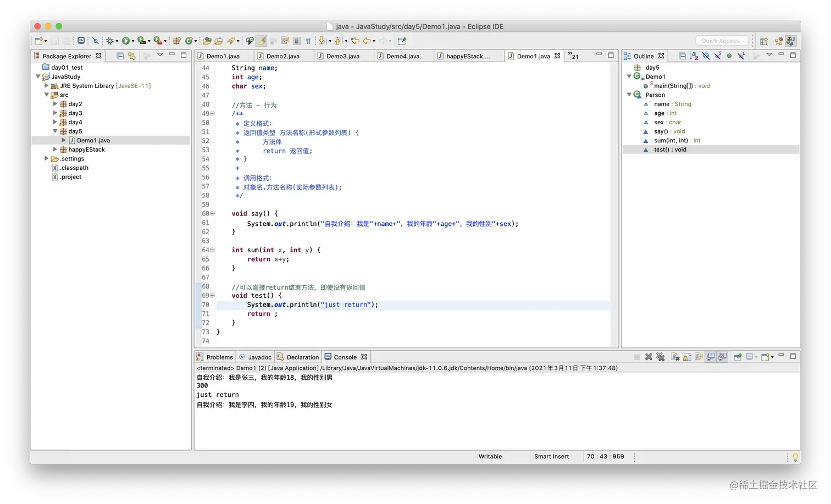Toggle Hide Static Members in Outline
831x504 pixels.
718,56
